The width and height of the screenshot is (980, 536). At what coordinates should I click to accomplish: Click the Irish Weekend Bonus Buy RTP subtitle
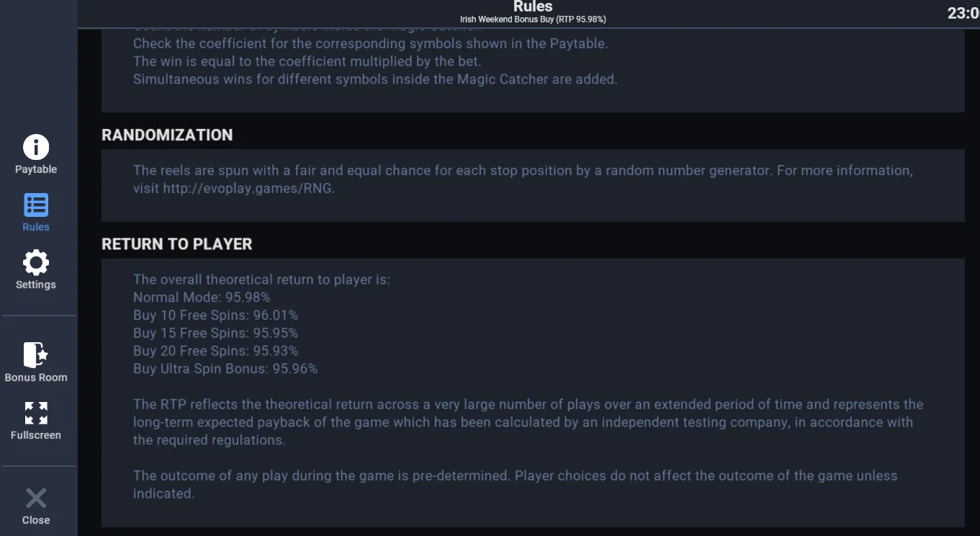pos(533,19)
